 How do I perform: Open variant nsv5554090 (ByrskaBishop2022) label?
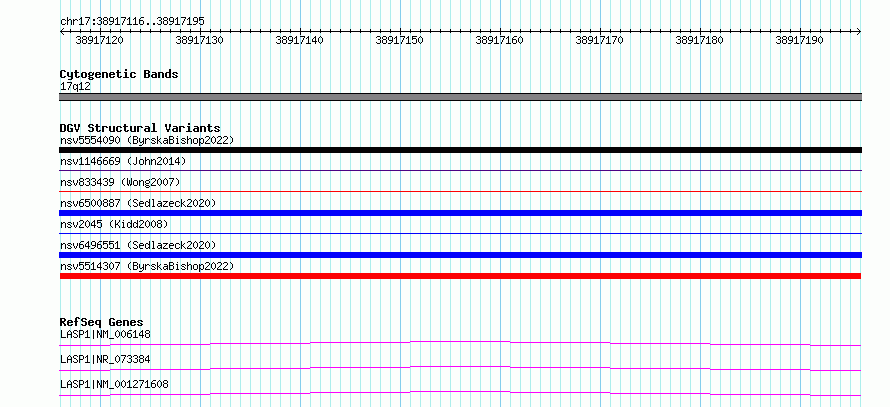click(x=146, y=140)
